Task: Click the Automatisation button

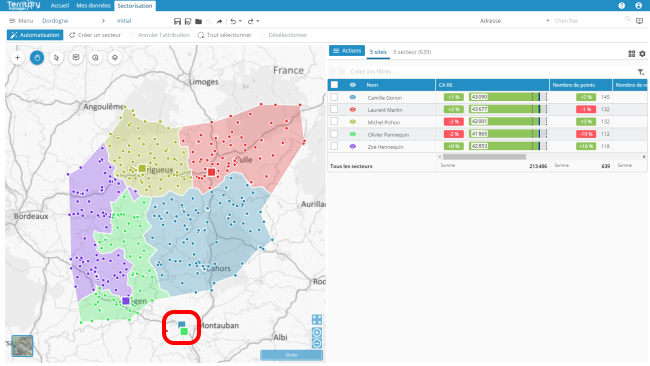Action: [35, 35]
